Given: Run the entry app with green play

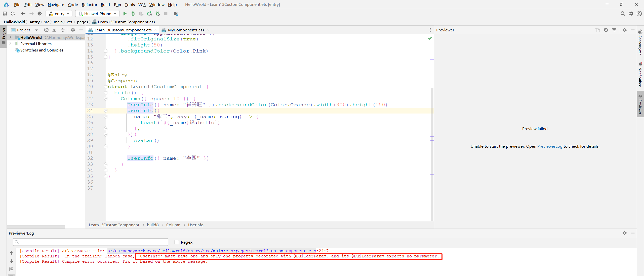Looking at the screenshot, I should coord(125,14).
